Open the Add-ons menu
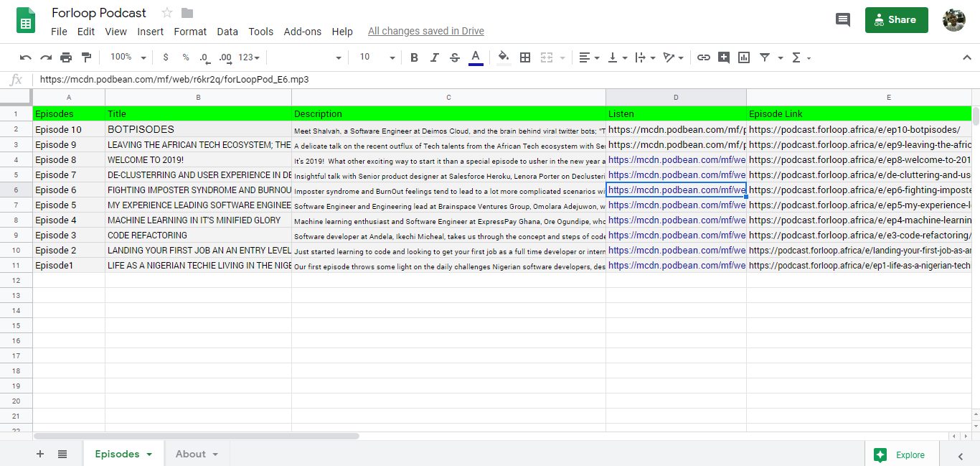980x466 pixels. pyautogui.click(x=303, y=32)
